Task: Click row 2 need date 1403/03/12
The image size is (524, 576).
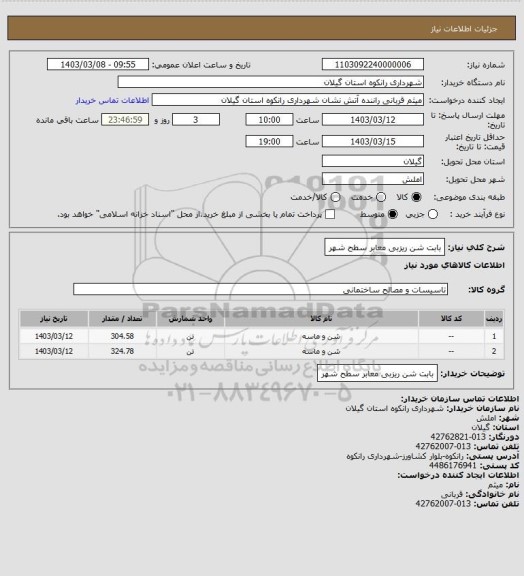Action: [54, 351]
